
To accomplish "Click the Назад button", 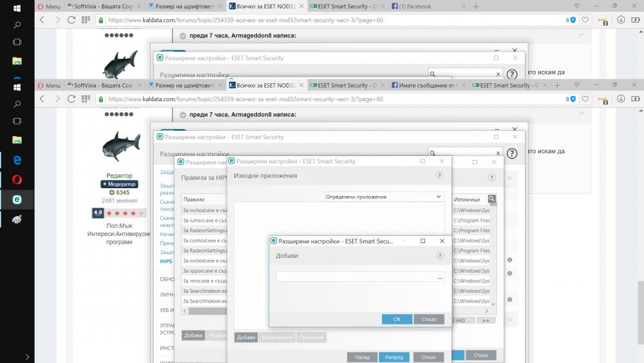I will [x=362, y=357].
